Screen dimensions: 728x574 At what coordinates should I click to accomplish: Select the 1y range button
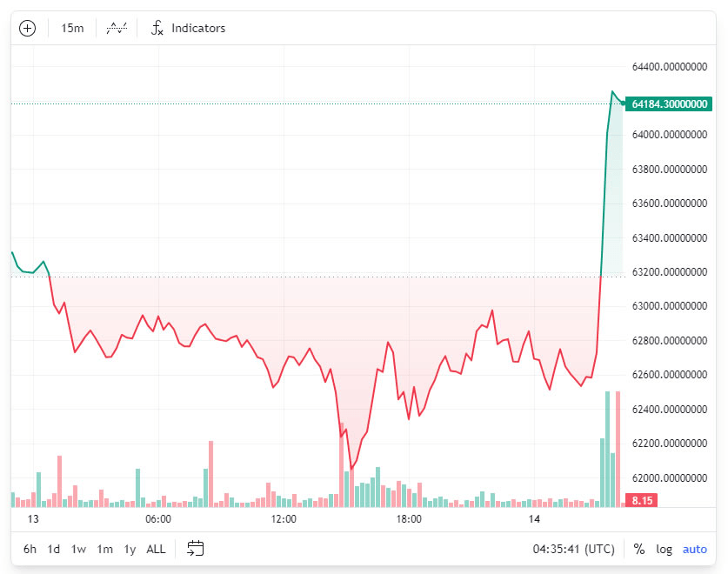[129, 549]
